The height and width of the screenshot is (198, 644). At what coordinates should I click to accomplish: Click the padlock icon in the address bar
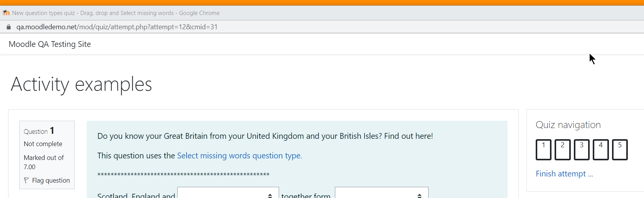(x=8, y=27)
